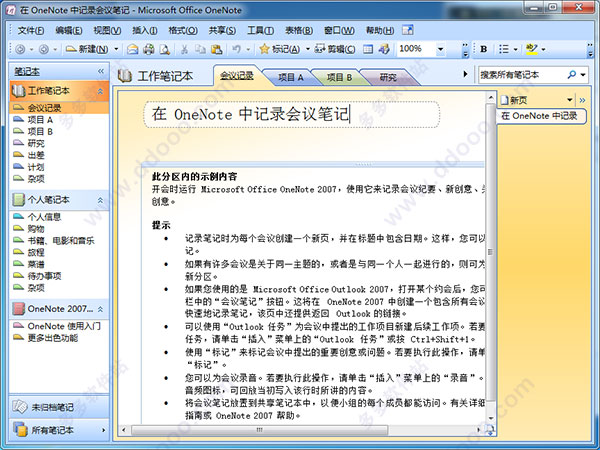600x450 pixels.
Task: Collapse the 工作笔记本 notebook sections
Action: 100,91
